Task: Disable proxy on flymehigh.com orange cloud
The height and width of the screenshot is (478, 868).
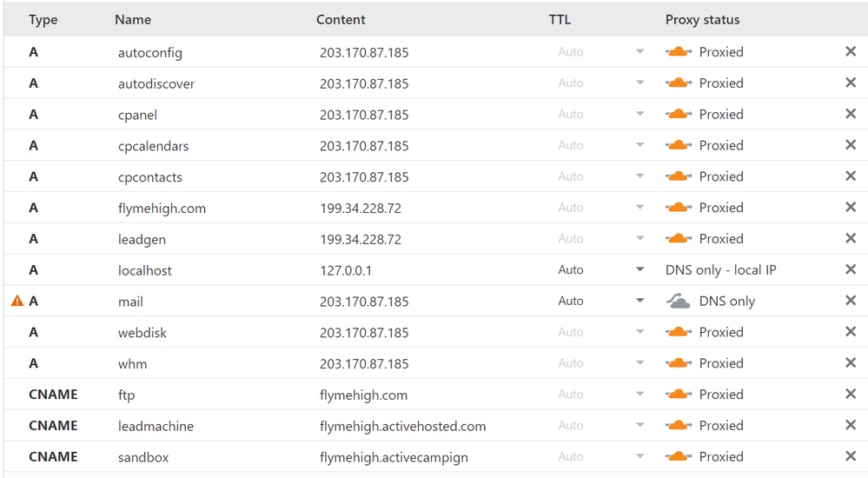Action: pyautogui.click(x=679, y=208)
